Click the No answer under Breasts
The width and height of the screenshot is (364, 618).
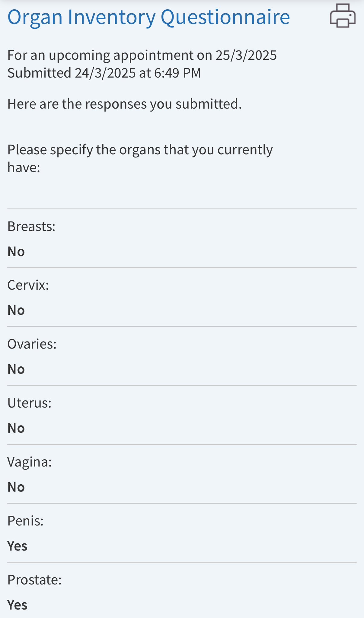pos(16,251)
